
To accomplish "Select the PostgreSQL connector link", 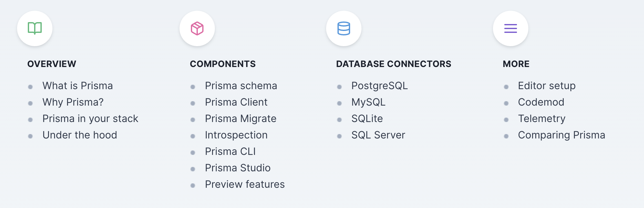I will [x=380, y=86].
